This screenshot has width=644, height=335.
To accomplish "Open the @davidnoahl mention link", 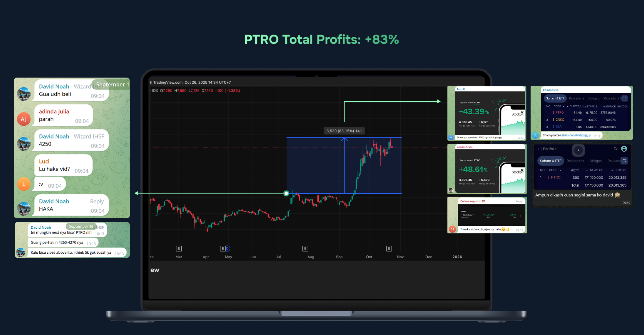I will coord(570,135).
